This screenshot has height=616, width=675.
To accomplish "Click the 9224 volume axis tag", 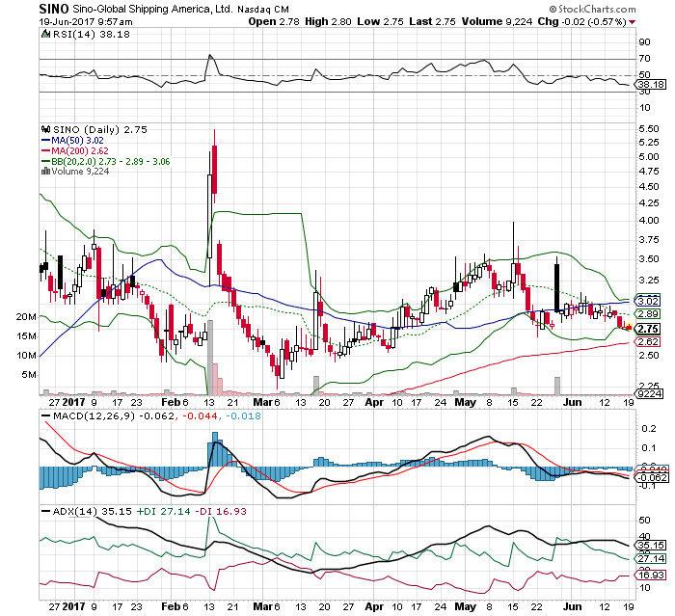I will coord(649,393).
